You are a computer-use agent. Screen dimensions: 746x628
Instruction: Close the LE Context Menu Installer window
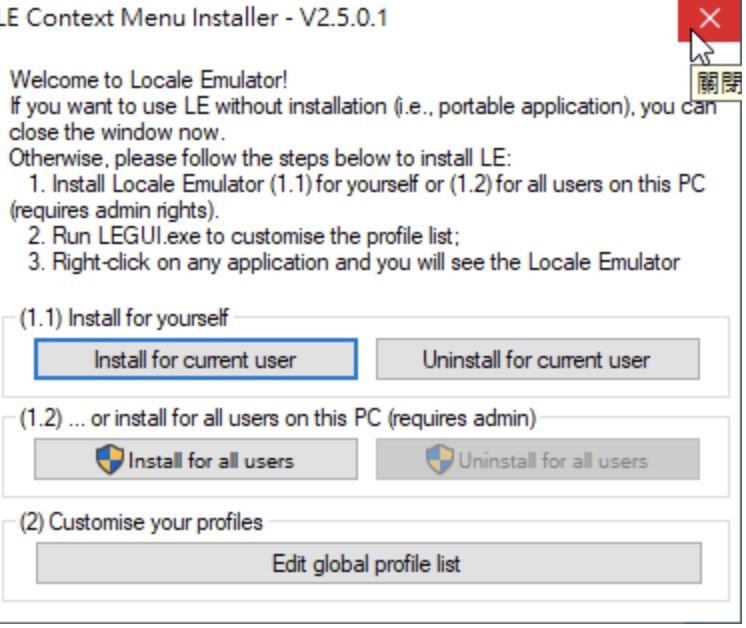point(709,20)
